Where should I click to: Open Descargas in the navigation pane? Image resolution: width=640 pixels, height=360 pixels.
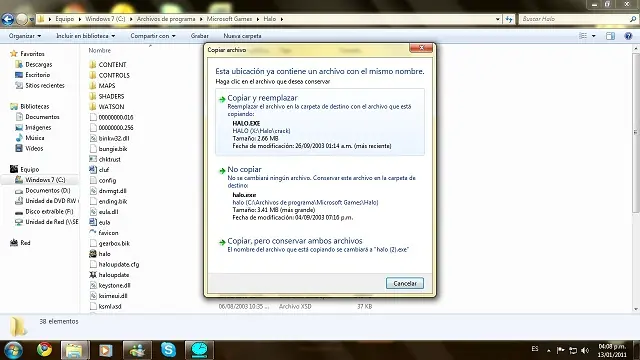38,64
